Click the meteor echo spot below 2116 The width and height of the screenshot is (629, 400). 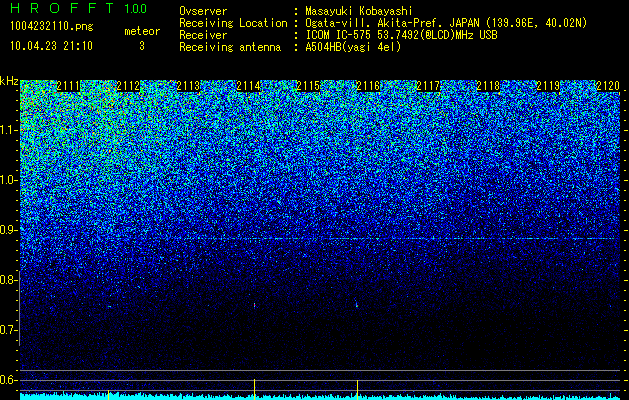[x=357, y=304]
